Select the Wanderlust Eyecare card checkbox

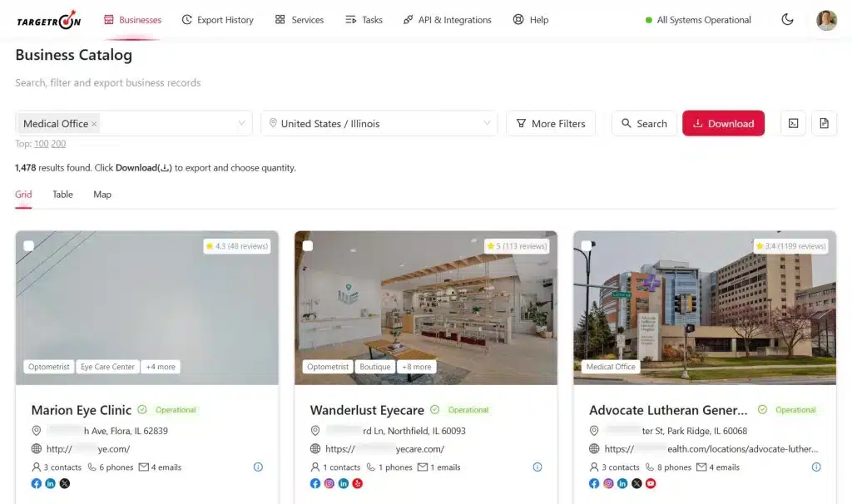(308, 246)
